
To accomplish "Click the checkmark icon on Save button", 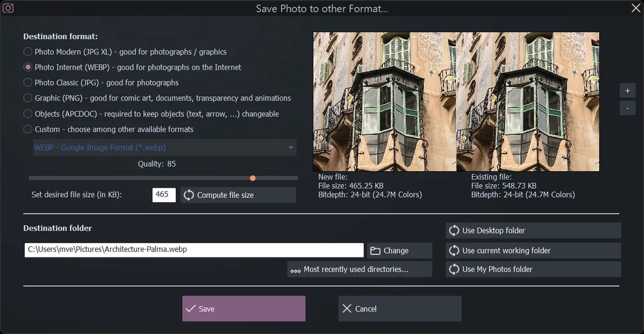I will (191, 308).
